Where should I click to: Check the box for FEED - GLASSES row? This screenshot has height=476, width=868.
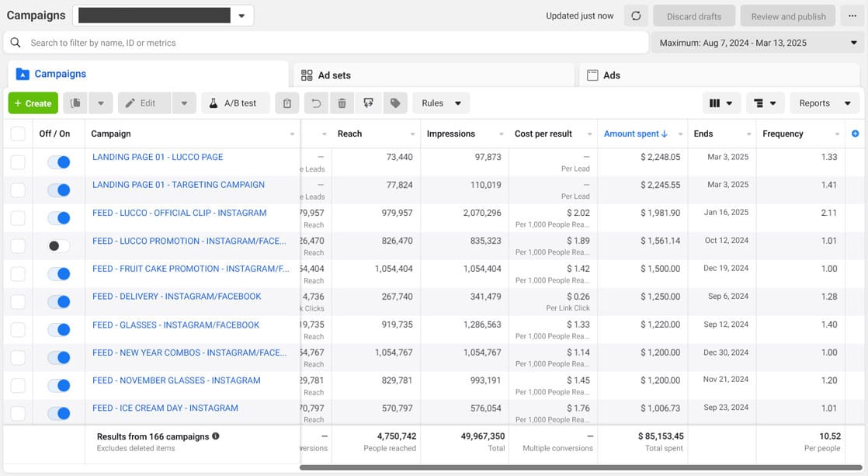tap(18, 330)
